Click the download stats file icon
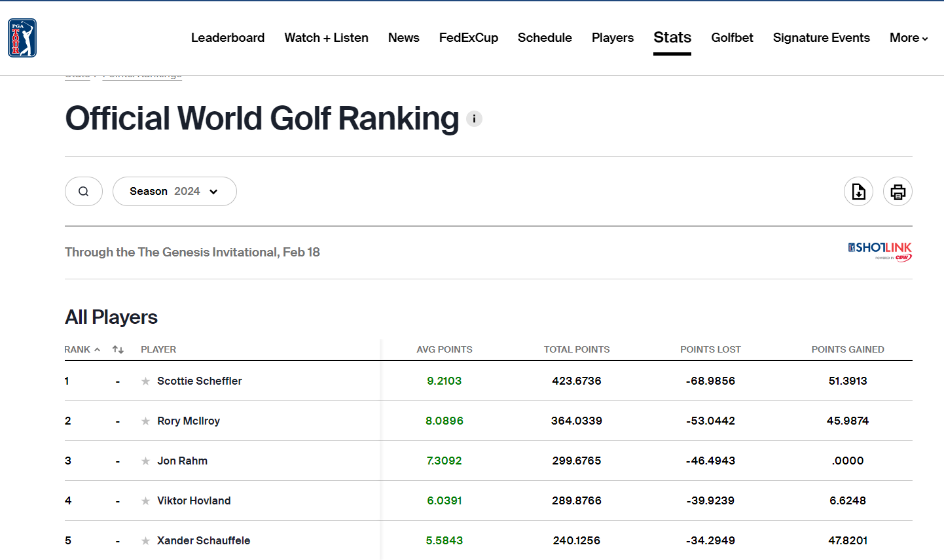The height and width of the screenshot is (560, 944). pyautogui.click(x=858, y=191)
